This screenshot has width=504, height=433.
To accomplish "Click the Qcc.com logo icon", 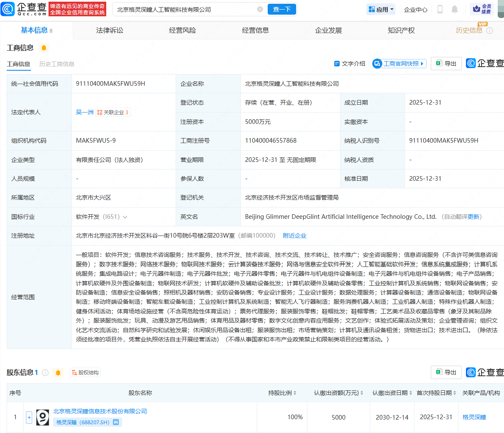I will click(x=8, y=9).
